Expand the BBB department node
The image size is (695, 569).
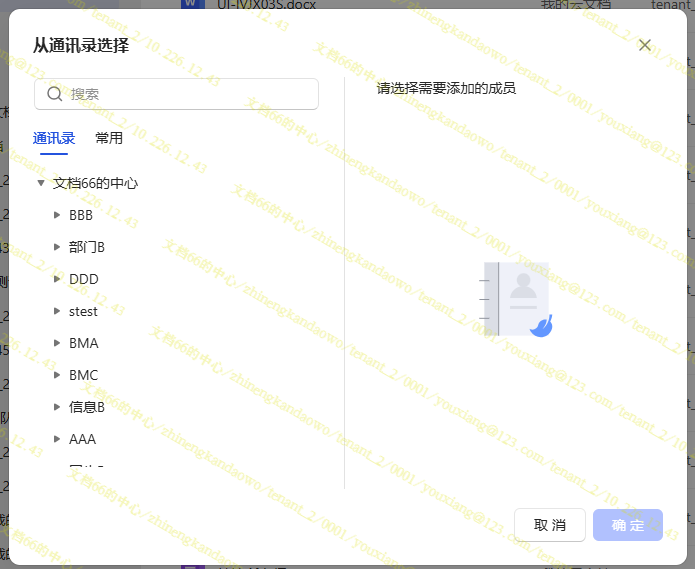57,215
